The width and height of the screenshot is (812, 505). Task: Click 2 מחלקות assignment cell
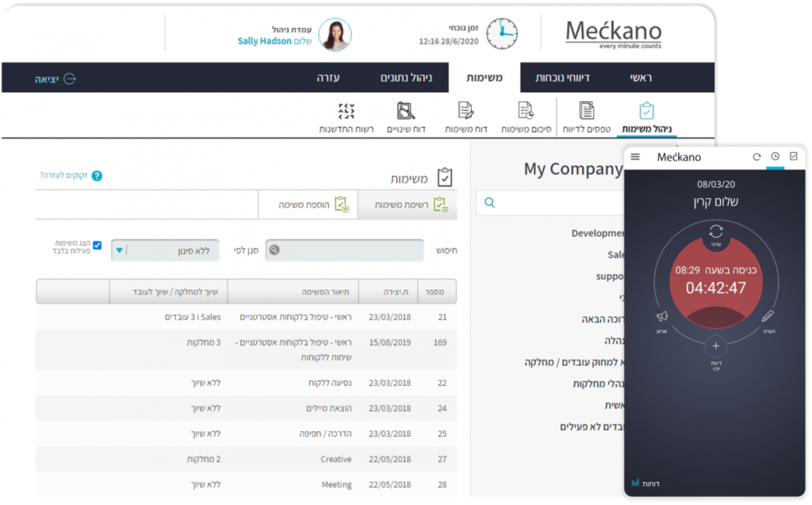[x=204, y=459]
